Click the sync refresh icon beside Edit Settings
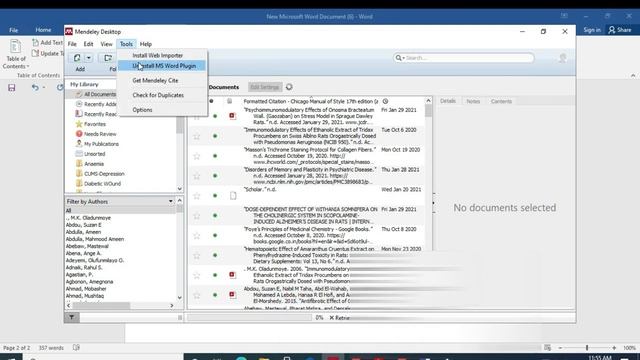This screenshot has width=640, height=360. tap(289, 87)
